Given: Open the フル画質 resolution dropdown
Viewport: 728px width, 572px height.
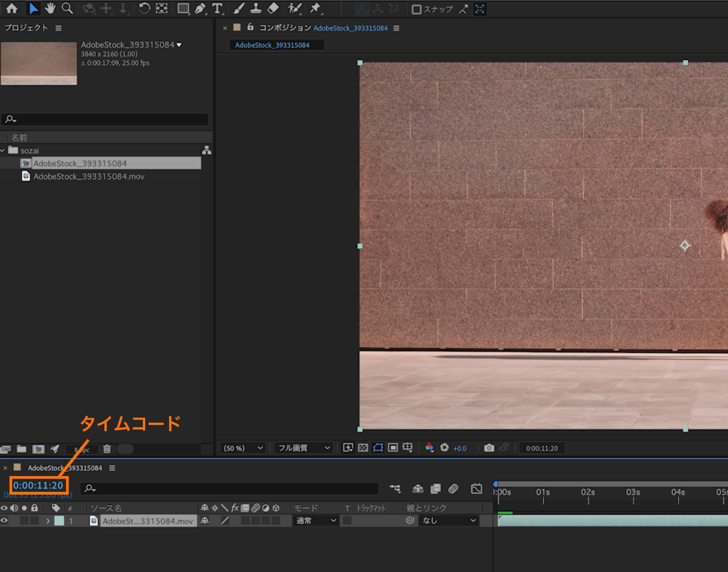Looking at the screenshot, I should (x=303, y=448).
